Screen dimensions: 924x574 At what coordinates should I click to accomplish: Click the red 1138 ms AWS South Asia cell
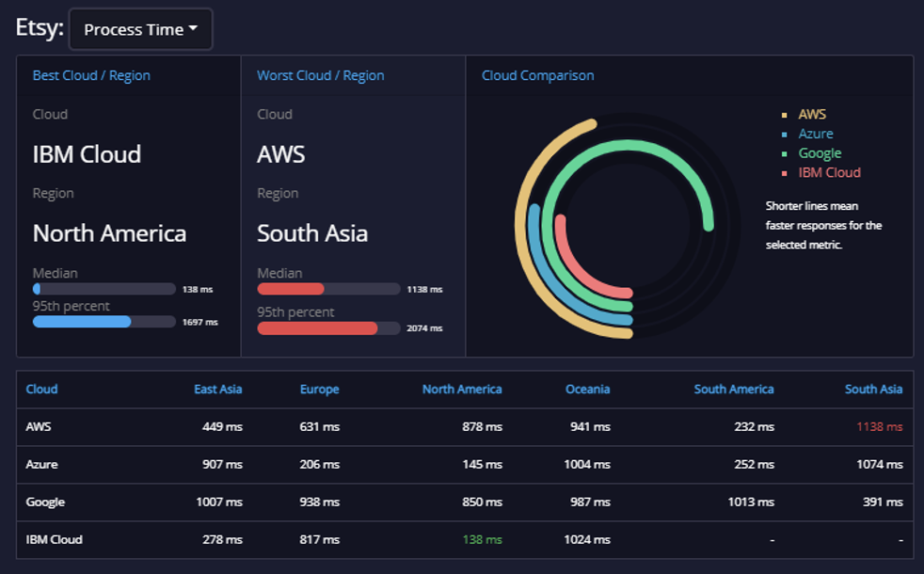[x=879, y=426]
